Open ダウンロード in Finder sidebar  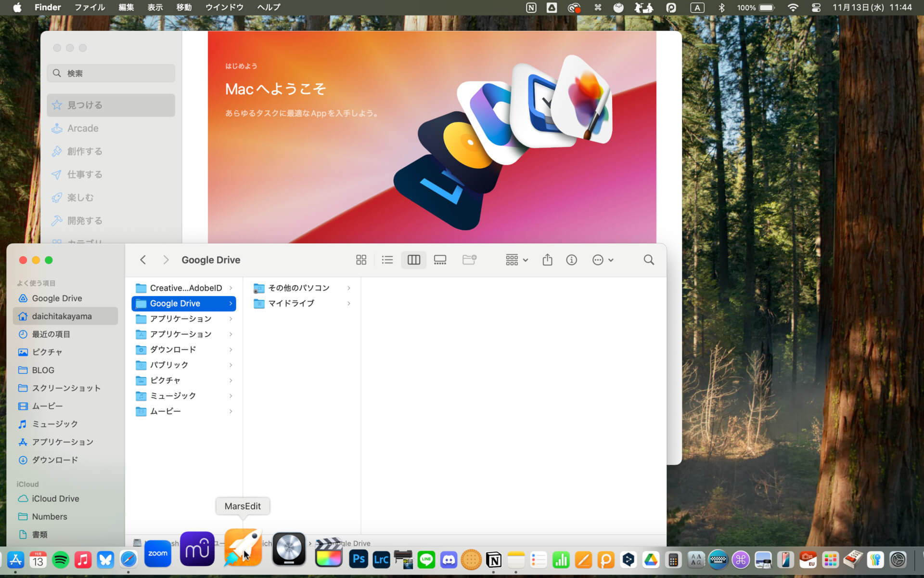(x=65, y=460)
